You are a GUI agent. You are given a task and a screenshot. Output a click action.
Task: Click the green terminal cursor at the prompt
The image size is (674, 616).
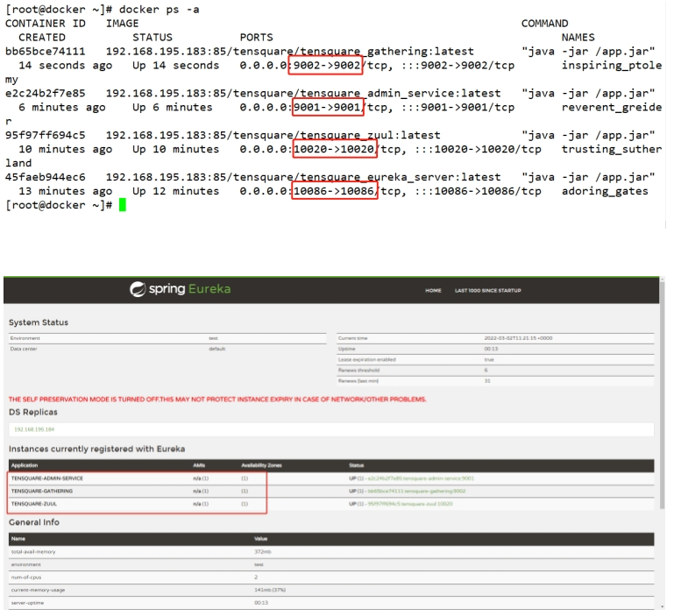123,205
